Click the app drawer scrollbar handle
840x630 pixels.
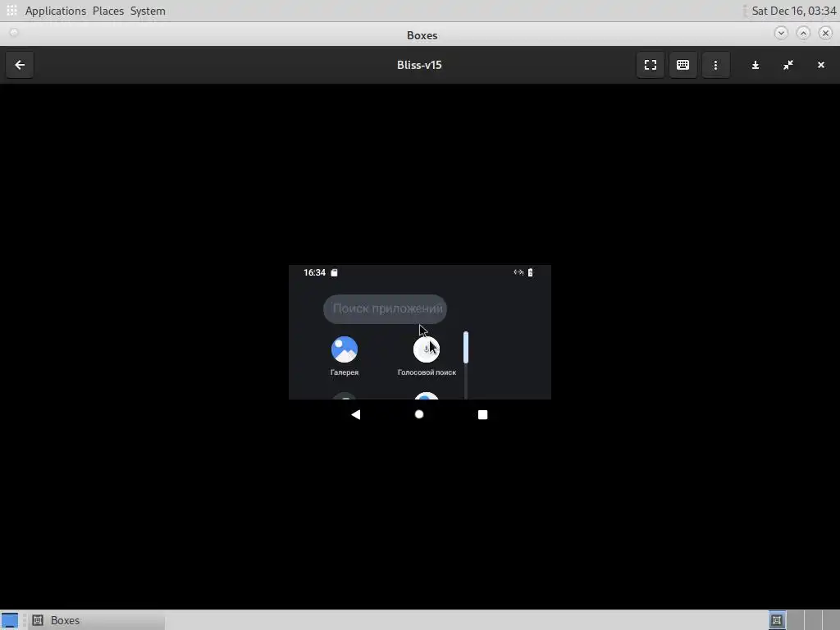466,348
